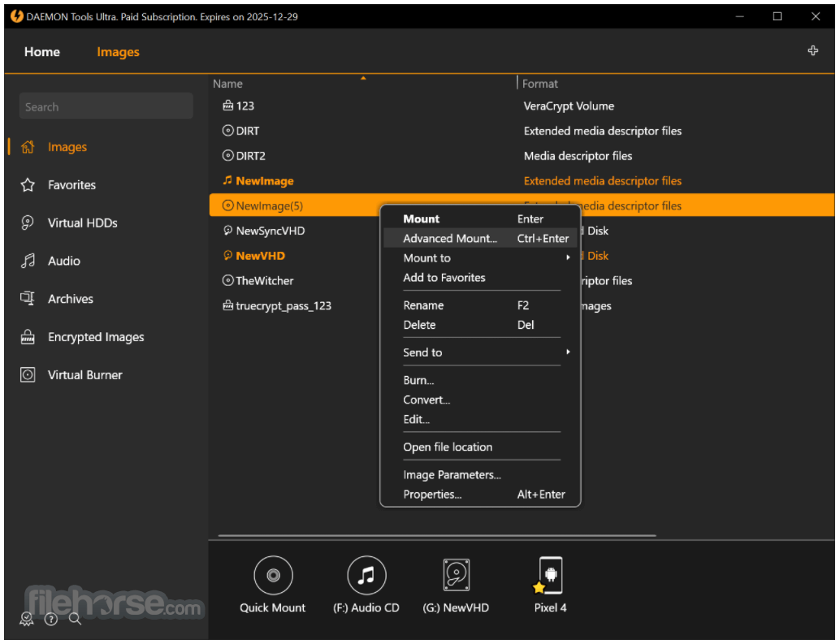This screenshot has width=840, height=644.
Task: Open the Audio sidebar section
Action: click(x=63, y=261)
